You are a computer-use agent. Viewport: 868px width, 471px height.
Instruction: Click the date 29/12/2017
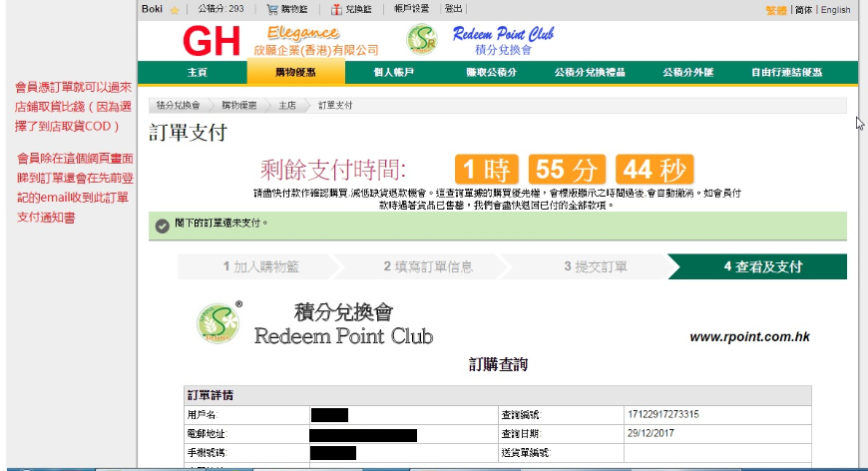click(x=651, y=433)
